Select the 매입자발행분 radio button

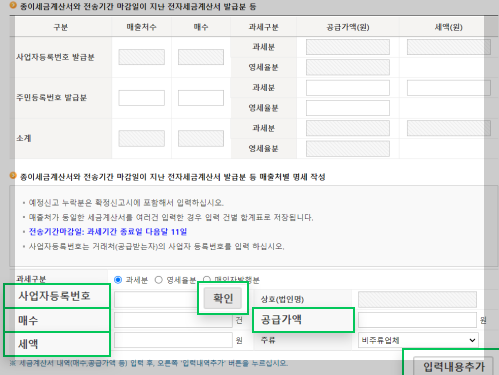coord(207,279)
